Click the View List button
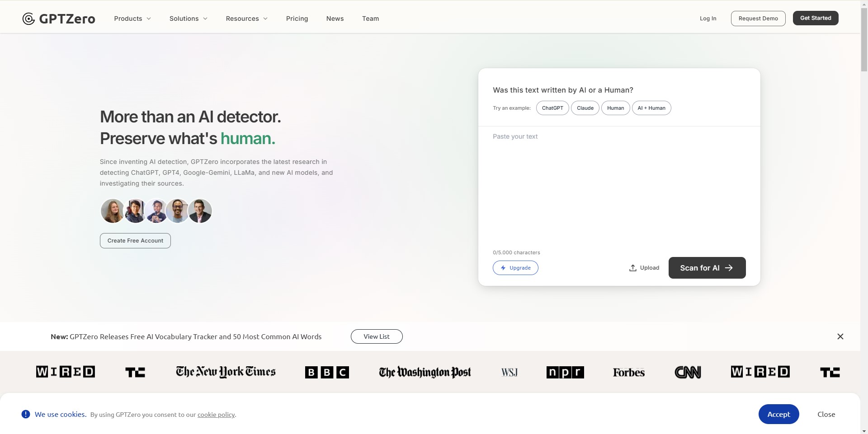 tap(377, 336)
